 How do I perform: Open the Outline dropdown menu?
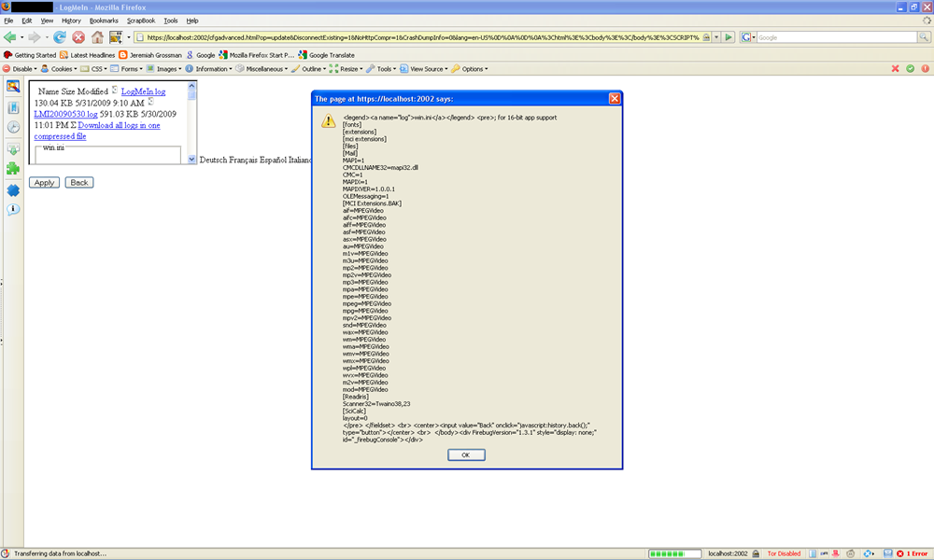tap(308, 69)
